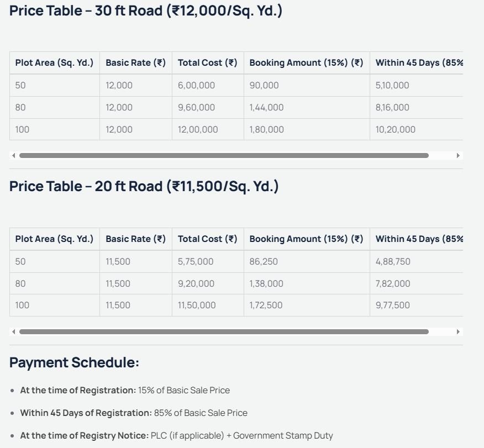The height and width of the screenshot is (448, 484).
Task: Click the At the time of Registry Notice text
Action: [x=85, y=436]
